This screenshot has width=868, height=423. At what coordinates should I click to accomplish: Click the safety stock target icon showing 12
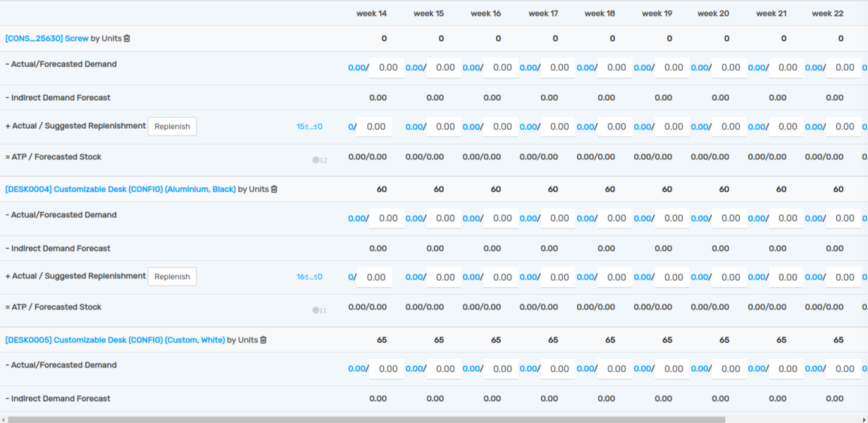click(316, 160)
